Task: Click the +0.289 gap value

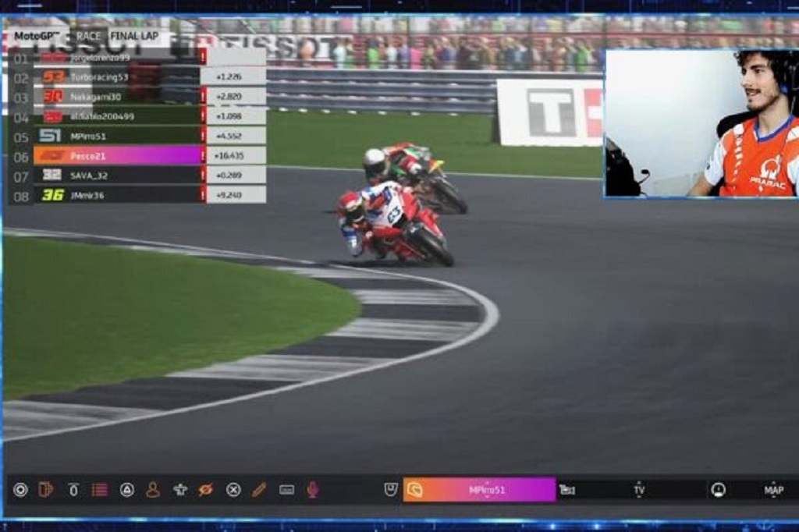Action: point(229,176)
